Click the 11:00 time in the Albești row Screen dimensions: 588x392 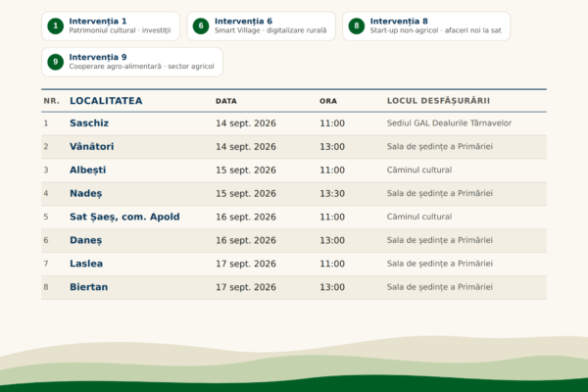(x=332, y=171)
